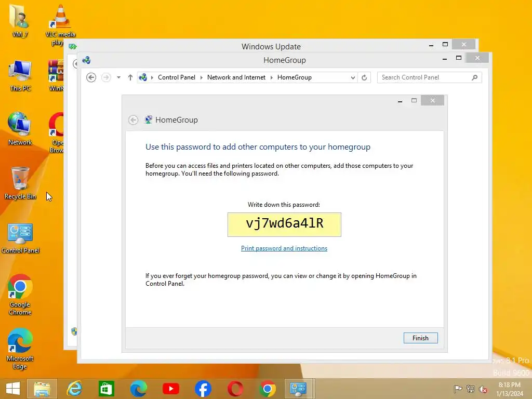The image size is (532, 399).
Task: Click the Back arrow in HomeGroup explorer toolbar
Action: [91, 77]
